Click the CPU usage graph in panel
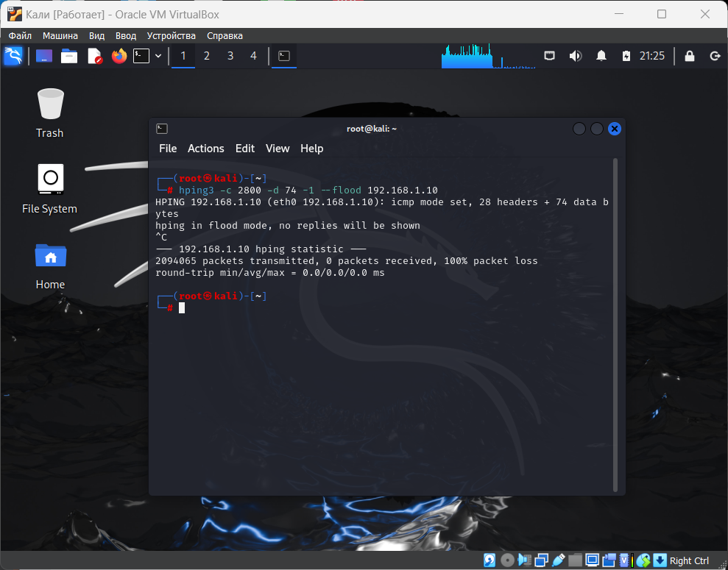 pos(489,56)
